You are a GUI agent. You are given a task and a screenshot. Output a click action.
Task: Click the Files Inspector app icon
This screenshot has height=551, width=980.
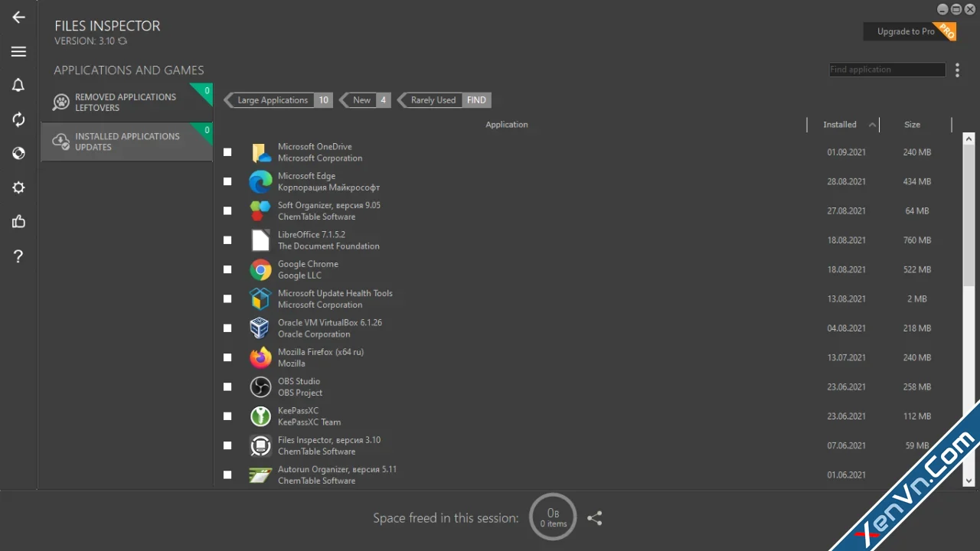260,445
